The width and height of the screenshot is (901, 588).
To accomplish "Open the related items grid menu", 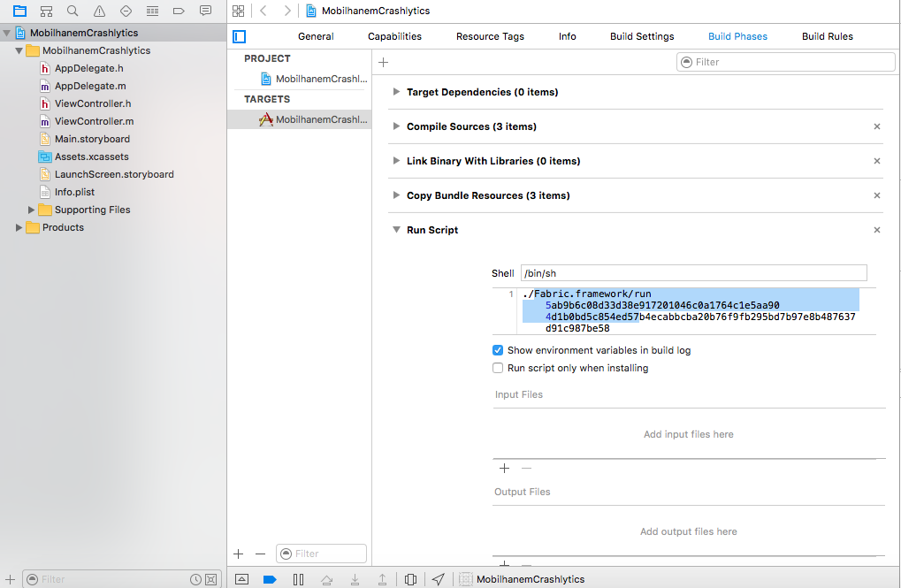I will [x=239, y=11].
